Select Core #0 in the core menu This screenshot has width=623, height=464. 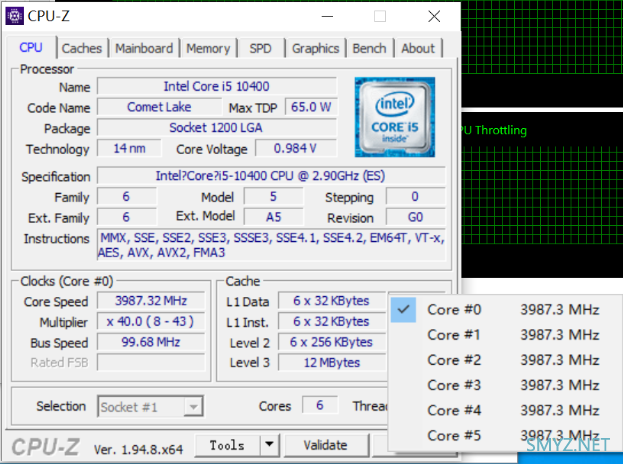505,309
